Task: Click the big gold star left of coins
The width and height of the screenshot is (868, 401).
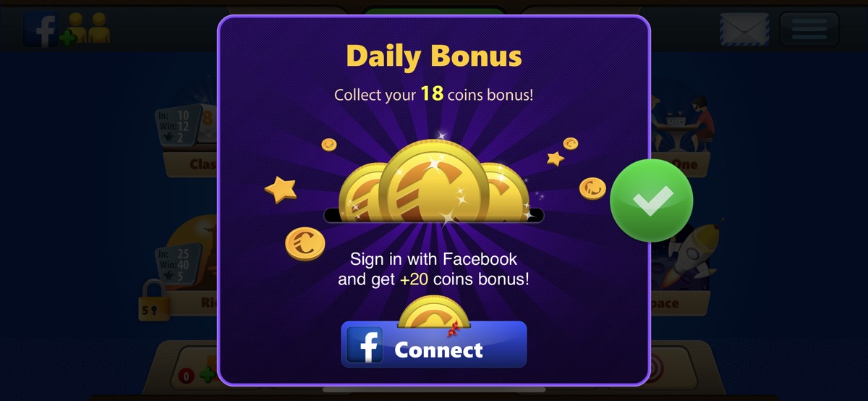Action: point(281,190)
